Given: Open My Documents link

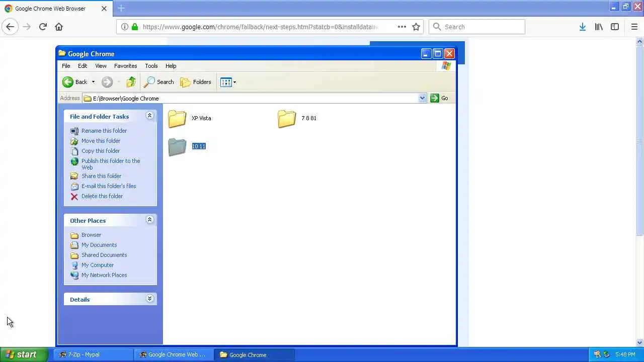Looking at the screenshot, I should point(99,245).
